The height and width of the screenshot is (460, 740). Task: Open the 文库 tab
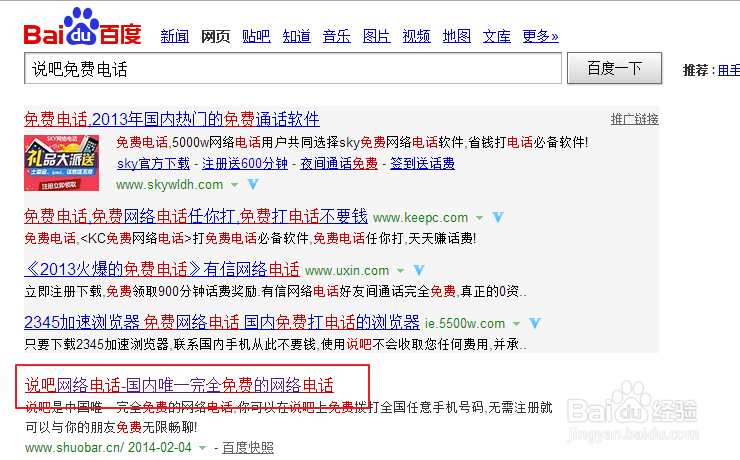pos(496,36)
